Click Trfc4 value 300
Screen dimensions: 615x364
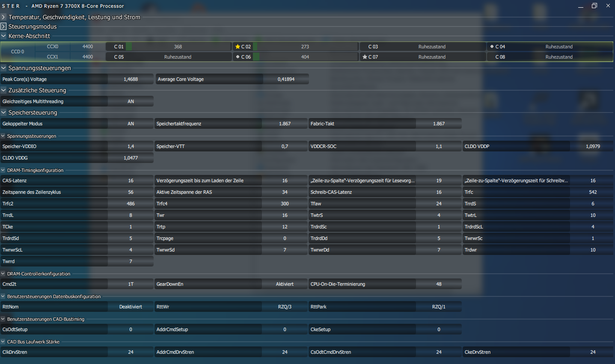pyautogui.click(x=285, y=204)
